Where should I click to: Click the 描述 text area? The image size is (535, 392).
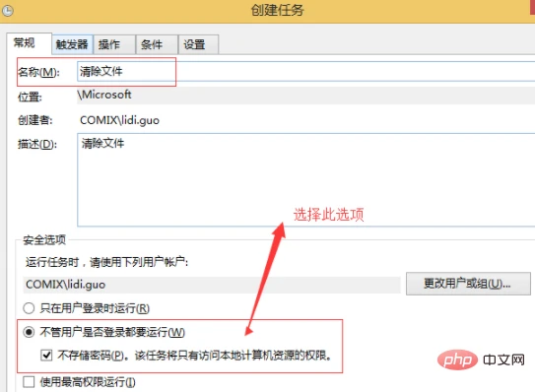[x=306, y=180]
